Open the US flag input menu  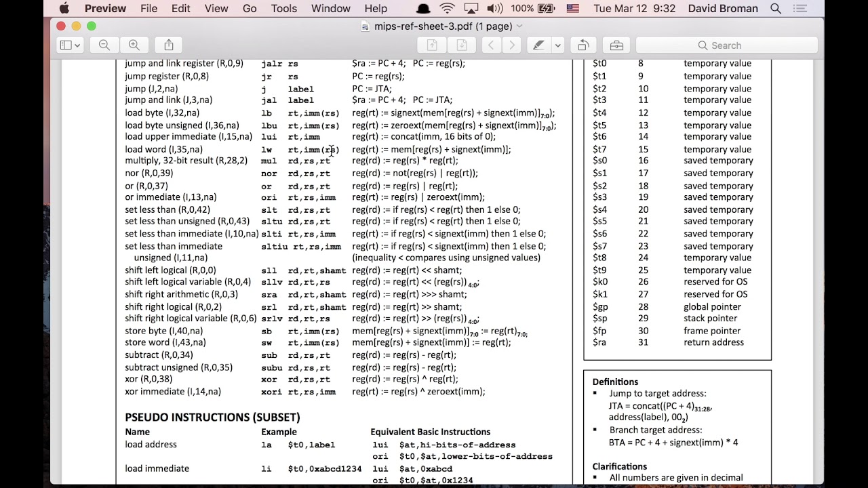pyautogui.click(x=572, y=9)
